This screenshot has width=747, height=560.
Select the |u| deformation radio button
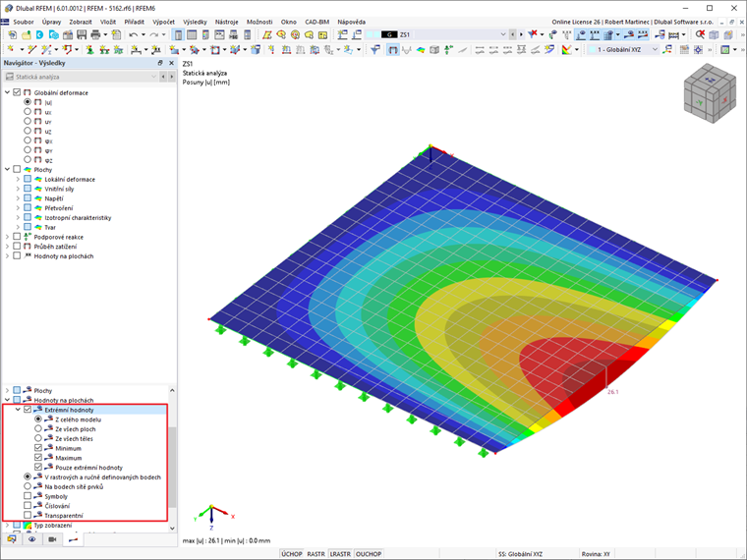pyautogui.click(x=28, y=102)
